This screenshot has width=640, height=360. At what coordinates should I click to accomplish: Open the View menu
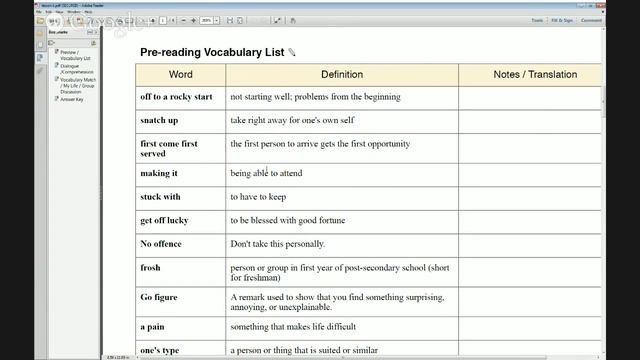coord(60,12)
